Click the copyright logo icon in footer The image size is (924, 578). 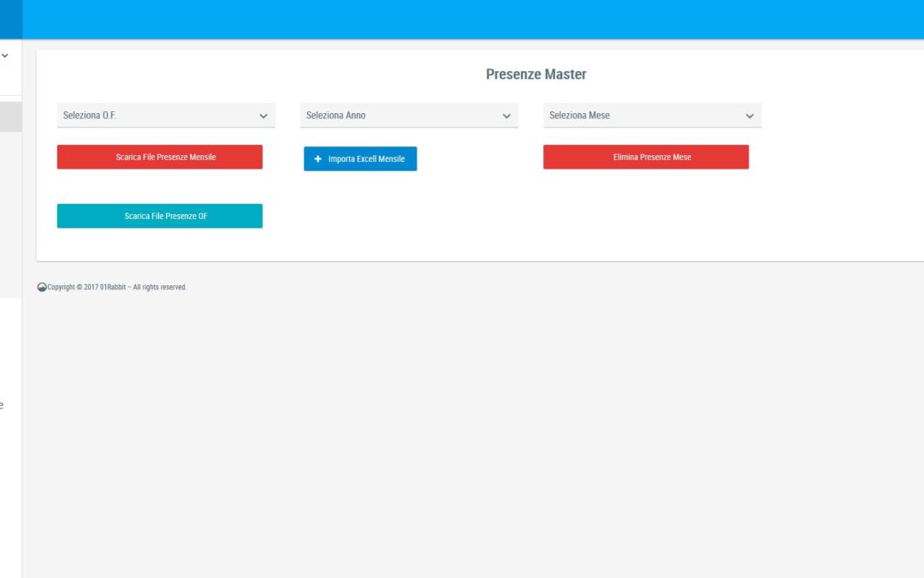click(42, 287)
